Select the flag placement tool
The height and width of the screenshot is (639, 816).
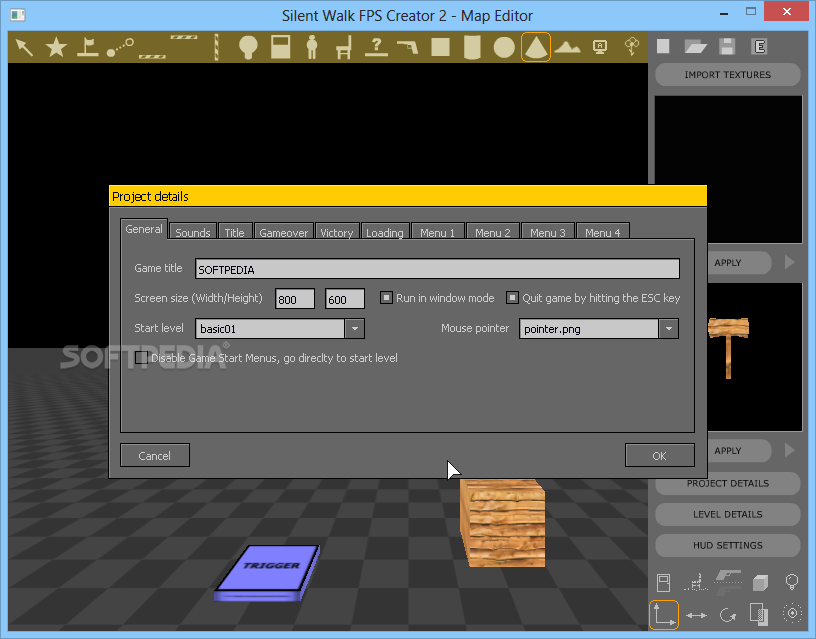[x=87, y=47]
